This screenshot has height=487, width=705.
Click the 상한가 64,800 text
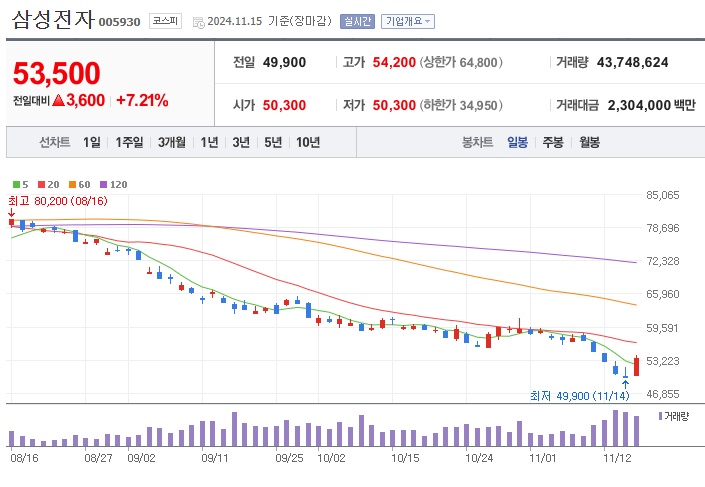point(461,62)
